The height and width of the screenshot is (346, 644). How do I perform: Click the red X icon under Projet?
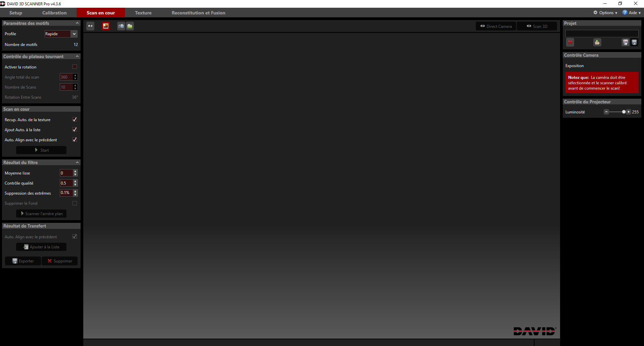click(x=570, y=42)
